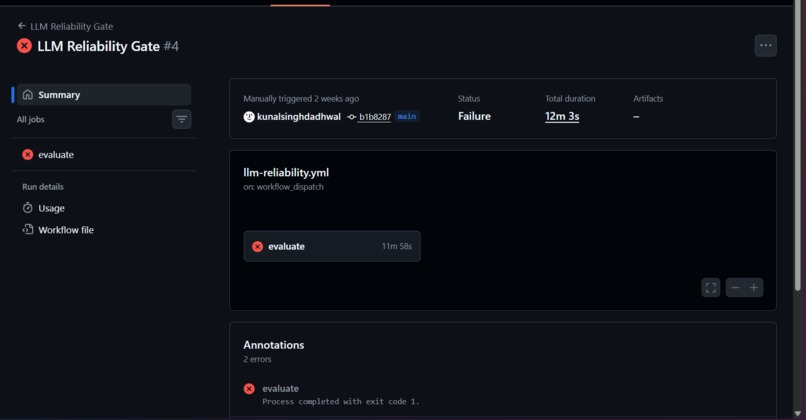Click 'Process completed with exit code 1.' message
The width and height of the screenshot is (806, 420).
click(341, 401)
